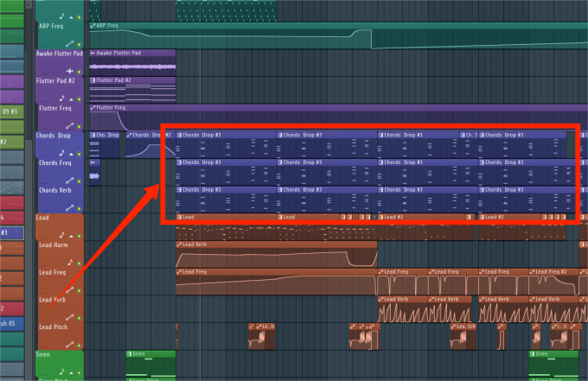This screenshot has width=588, height=381.
Task: Collapse the Chords Drop track group
Action: point(71,154)
